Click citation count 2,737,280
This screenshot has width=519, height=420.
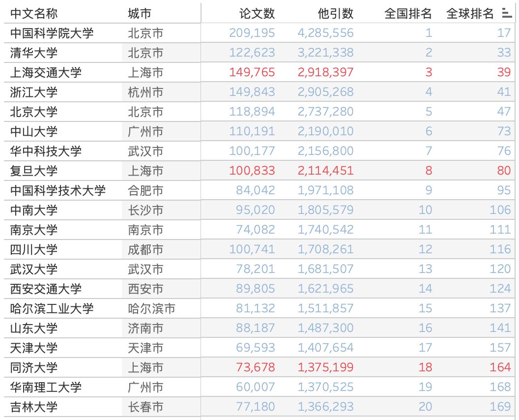pos(325,111)
